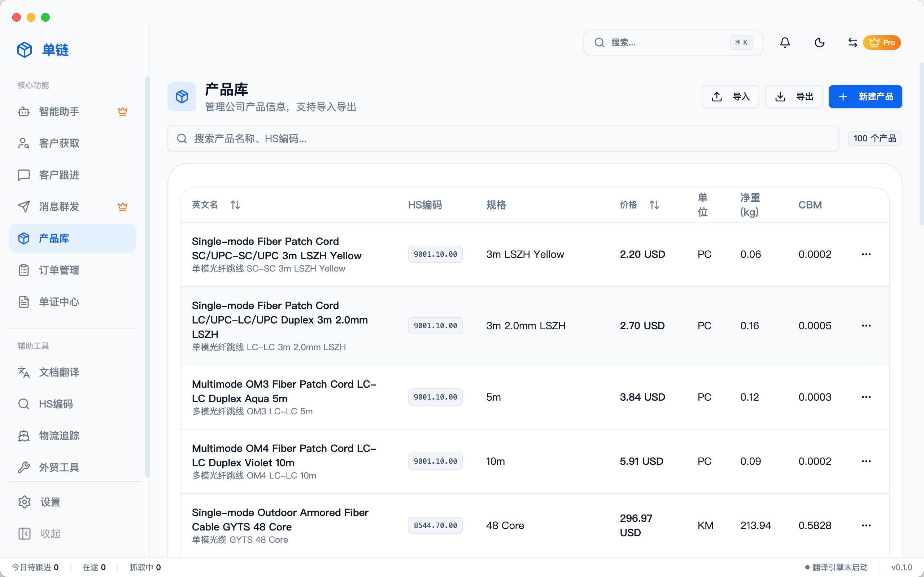Click the 新建产品 button
Image resolution: width=924 pixels, height=577 pixels.
865,97
